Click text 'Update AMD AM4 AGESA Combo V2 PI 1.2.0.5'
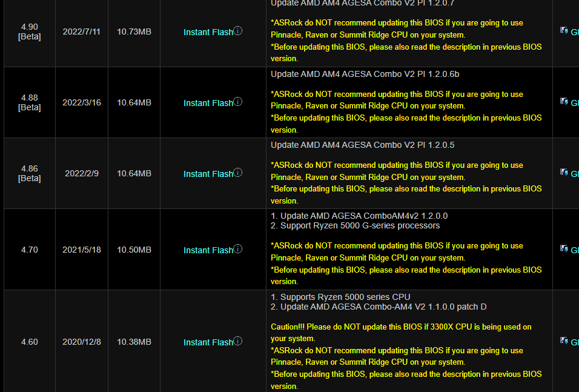Image resolution: width=579 pixels, height=392 pixels. pyautogui.click(x=362, y=145)
